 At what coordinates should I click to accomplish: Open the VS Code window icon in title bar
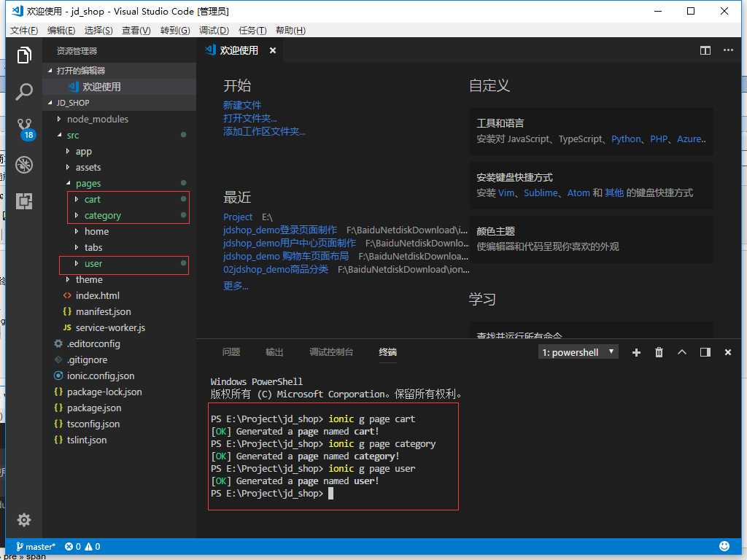pyautogui.click(x=18, y=11)
